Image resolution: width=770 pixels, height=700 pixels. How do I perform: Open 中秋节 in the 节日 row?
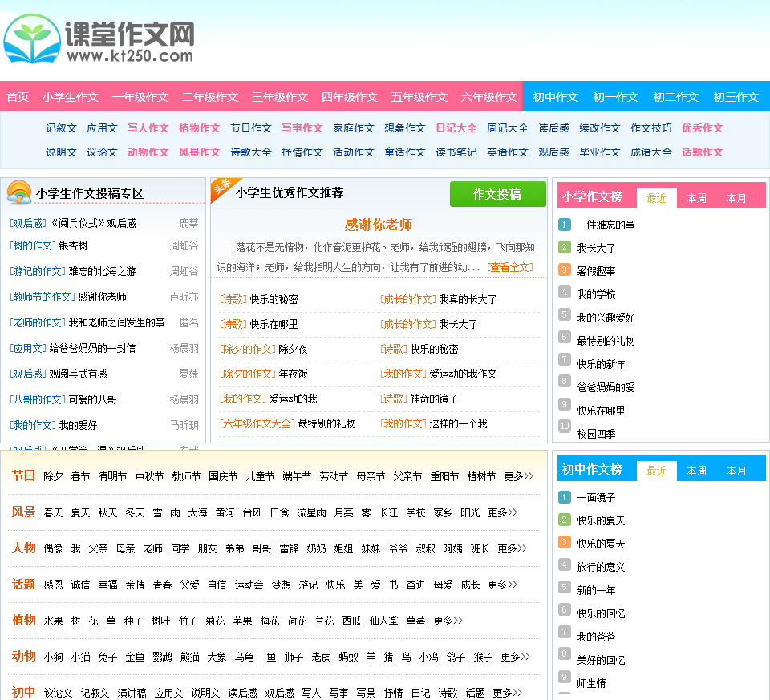[150, 476]
